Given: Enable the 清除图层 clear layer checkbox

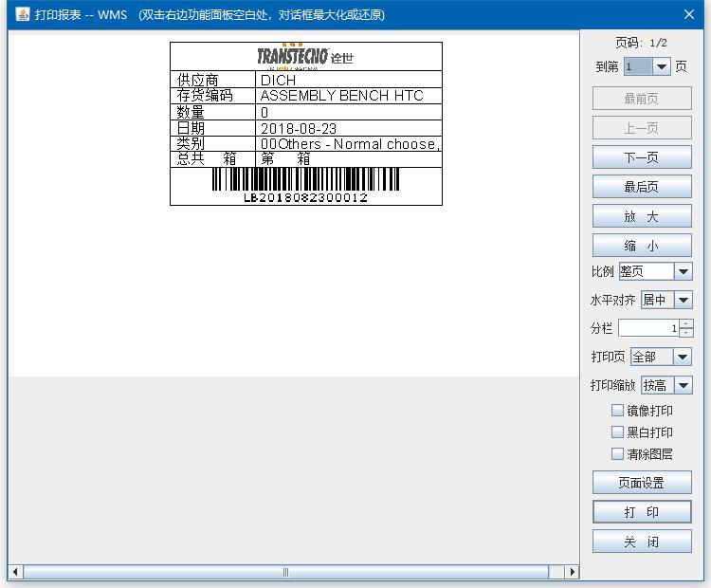Looking at the screenshot, I should point(617,453).
